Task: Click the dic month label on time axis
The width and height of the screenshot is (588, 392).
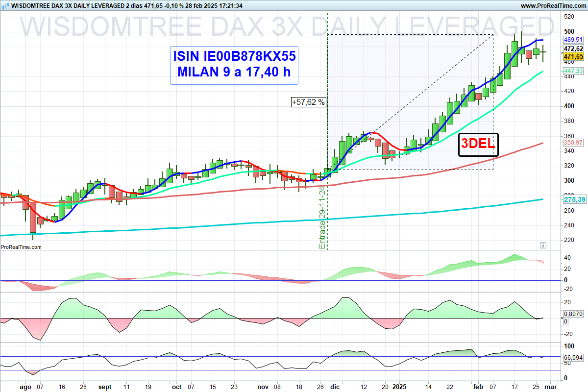Action: [x=334, y=386]
